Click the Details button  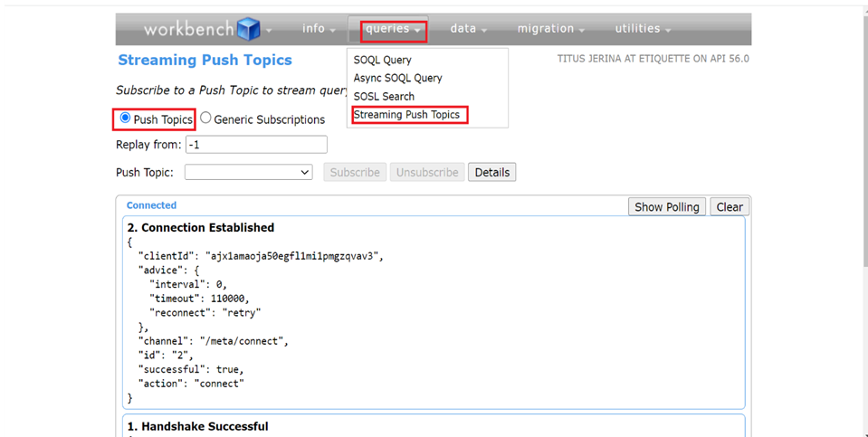pyautogui.click(x=492, y=173)
